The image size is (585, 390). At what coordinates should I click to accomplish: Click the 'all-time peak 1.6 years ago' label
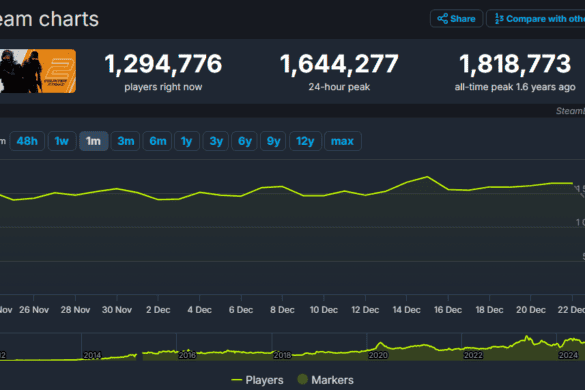pos(515,87)
